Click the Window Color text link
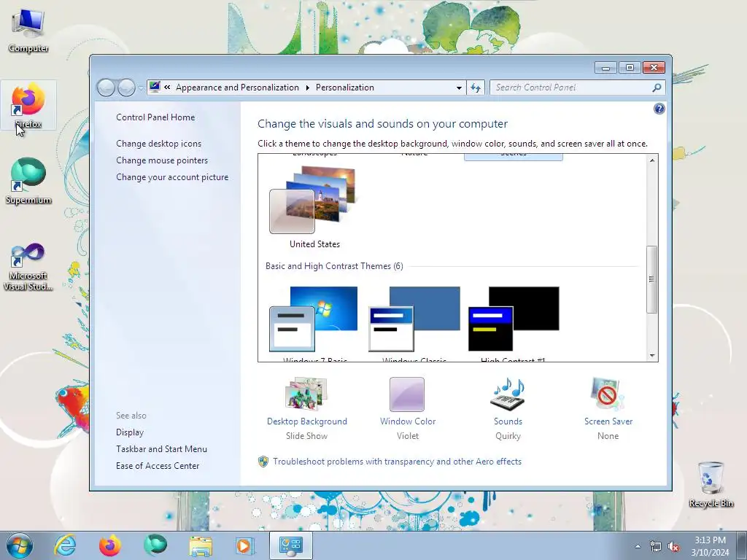This screenshot has height=560, width=747. 408,421
